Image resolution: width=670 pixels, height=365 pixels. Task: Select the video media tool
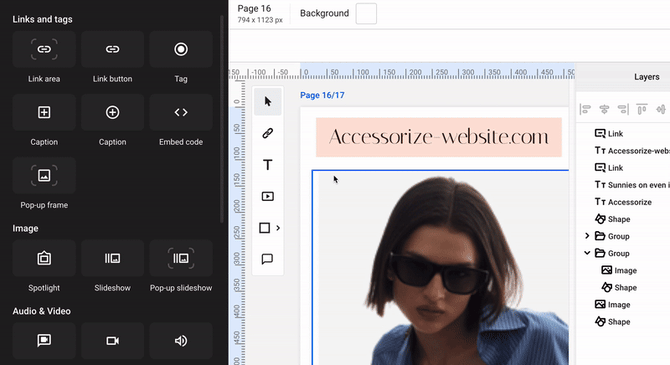[x=268, y=196]
